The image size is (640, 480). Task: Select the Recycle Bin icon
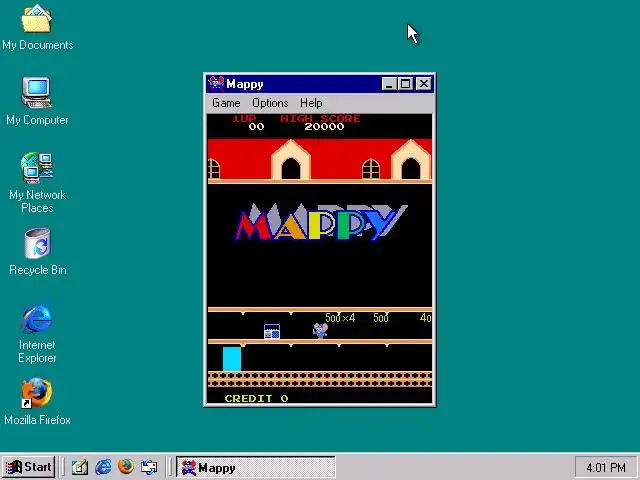click(37, 251)
